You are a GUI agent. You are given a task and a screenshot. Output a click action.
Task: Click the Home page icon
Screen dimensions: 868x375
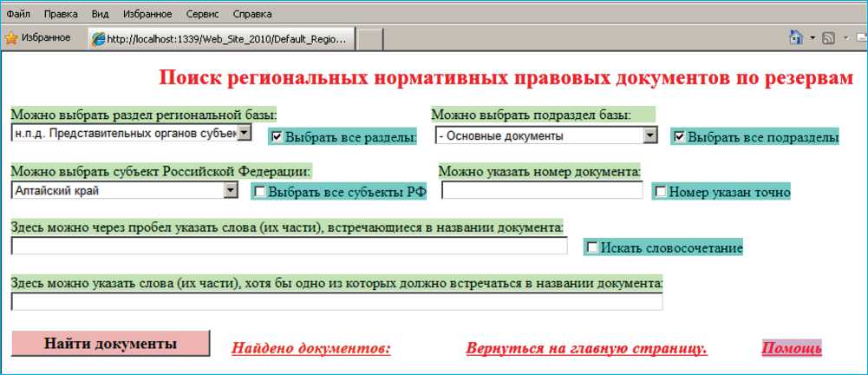click(x=796, y=38)
